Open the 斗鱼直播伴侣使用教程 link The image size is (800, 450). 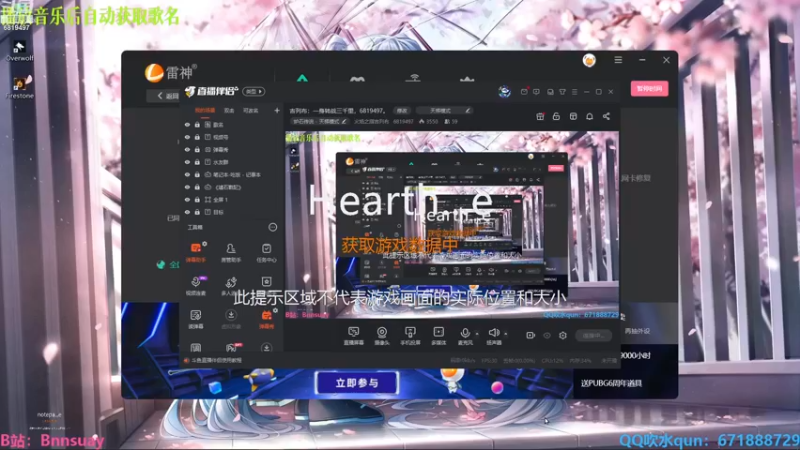click(216, 360)
